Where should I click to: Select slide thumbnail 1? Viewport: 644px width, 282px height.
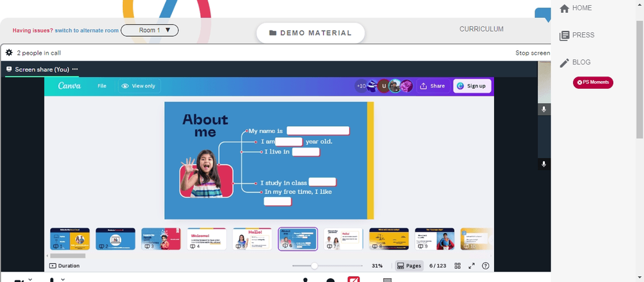click(x=70, y=239)
